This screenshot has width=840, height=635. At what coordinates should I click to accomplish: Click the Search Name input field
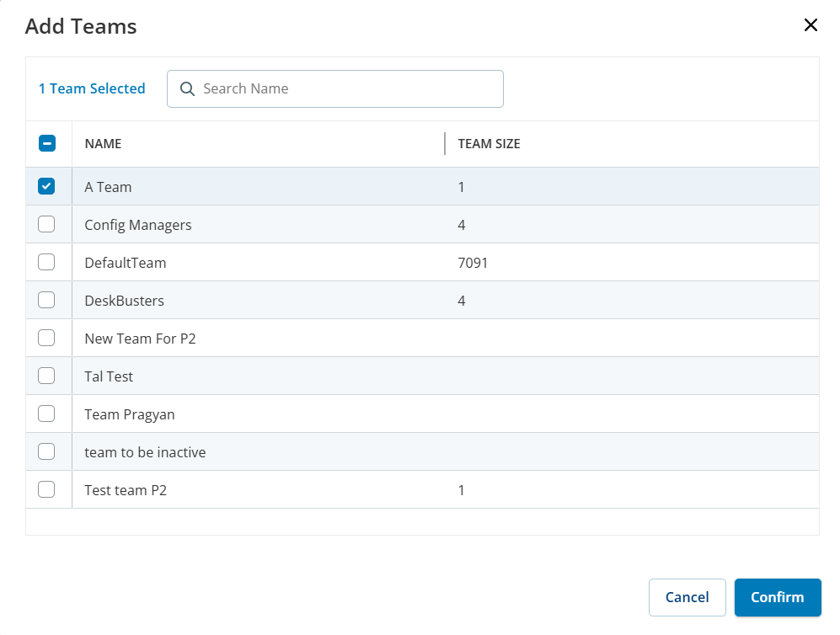(x=345, y=88)
